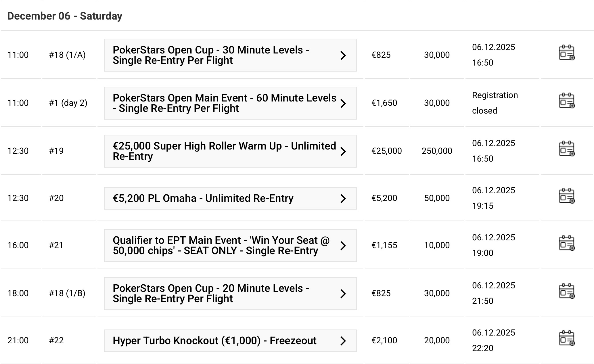This screenshot has width=594, height=364.
Task: Expand chevron on PokerStars Open Main Event
Action: [x=343, y=103]
